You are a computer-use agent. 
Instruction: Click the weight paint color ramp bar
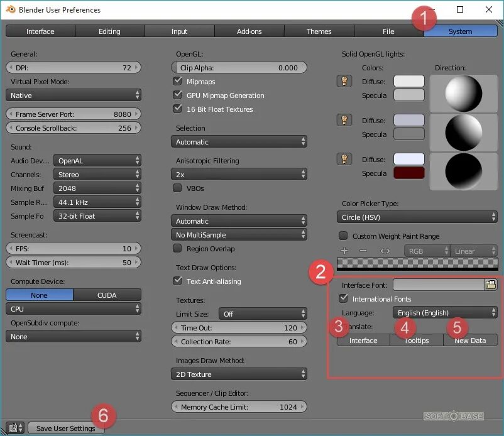tap(417, 263)
